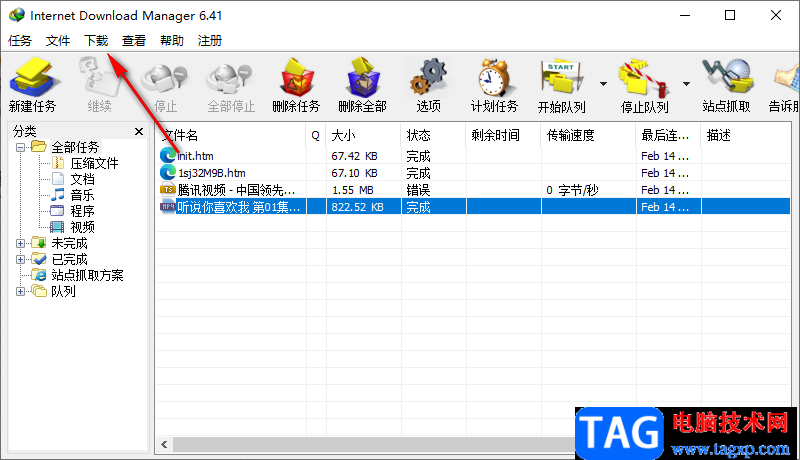Click the 822.52 KB size cell
The height and width of the screenshot is (460, 800).
click(x=357, y=207)
